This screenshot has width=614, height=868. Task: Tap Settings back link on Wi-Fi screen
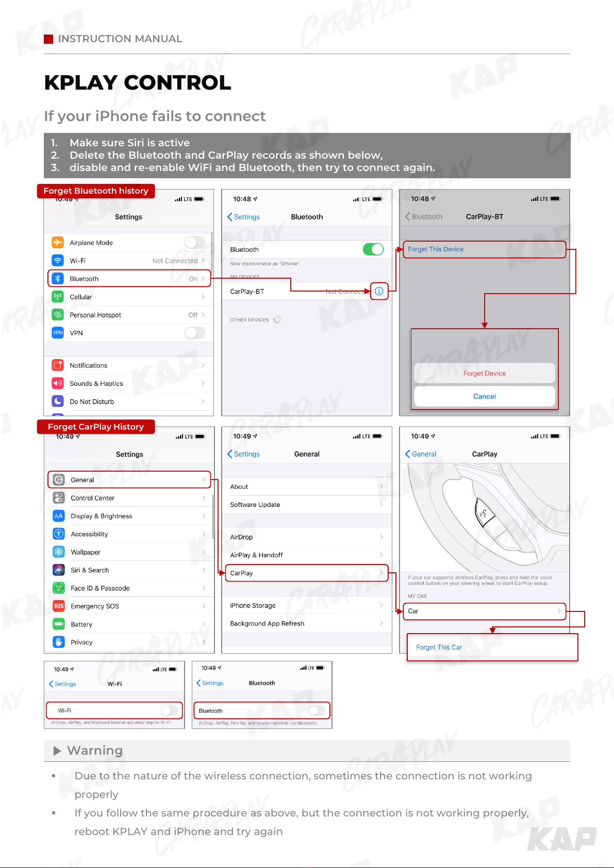coord(62,684)
